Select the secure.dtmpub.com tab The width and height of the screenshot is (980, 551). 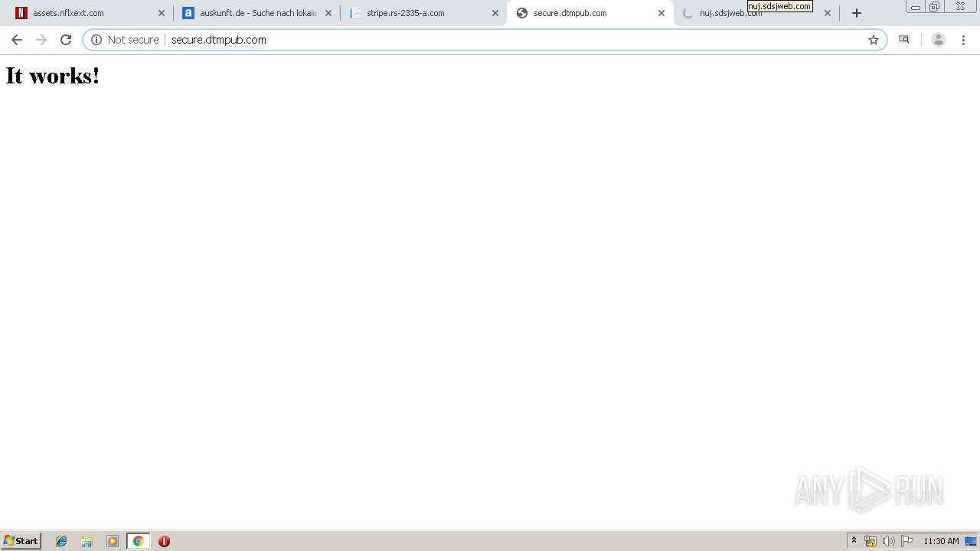pos(590,13)
